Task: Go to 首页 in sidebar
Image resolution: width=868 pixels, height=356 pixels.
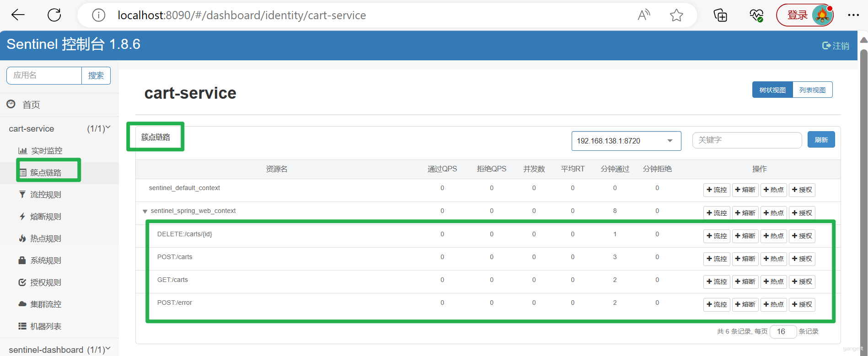Action: click(31, 105)
